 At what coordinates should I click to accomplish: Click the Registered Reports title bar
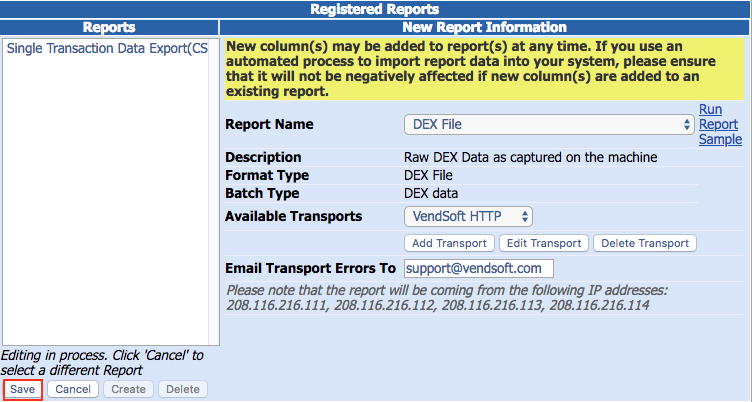pos(375,9)
